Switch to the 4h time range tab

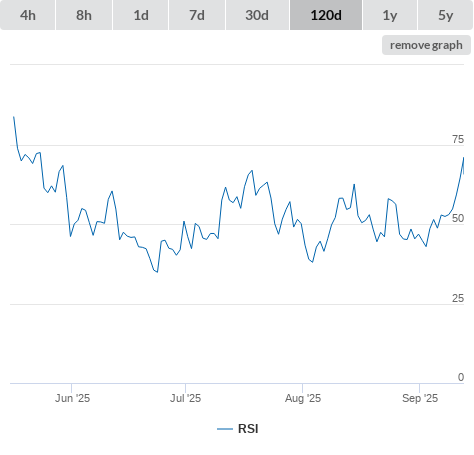[x=28, y=15]
